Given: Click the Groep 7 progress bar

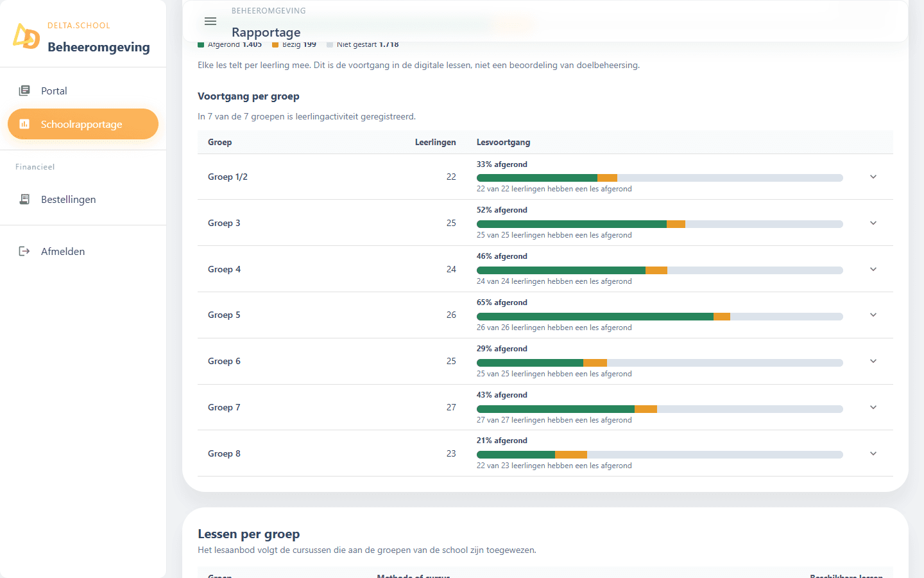Looking at the screenshot, I should coord(660,409).
